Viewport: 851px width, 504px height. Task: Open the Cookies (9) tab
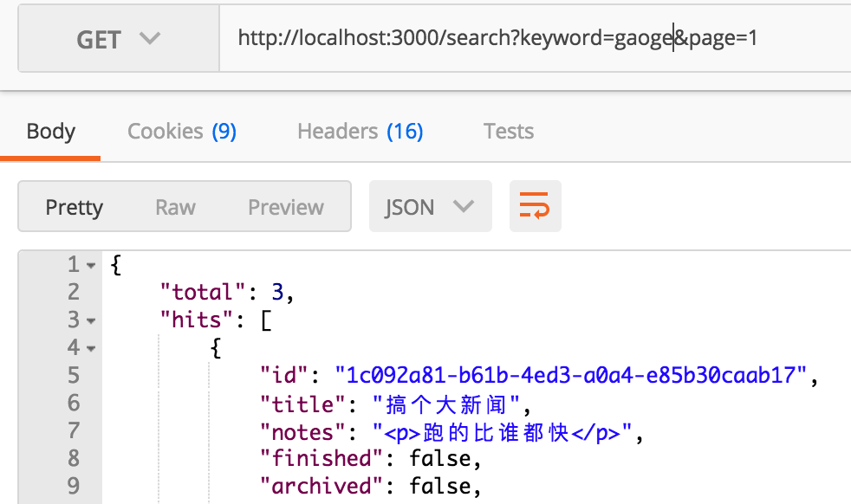point(181,132)
